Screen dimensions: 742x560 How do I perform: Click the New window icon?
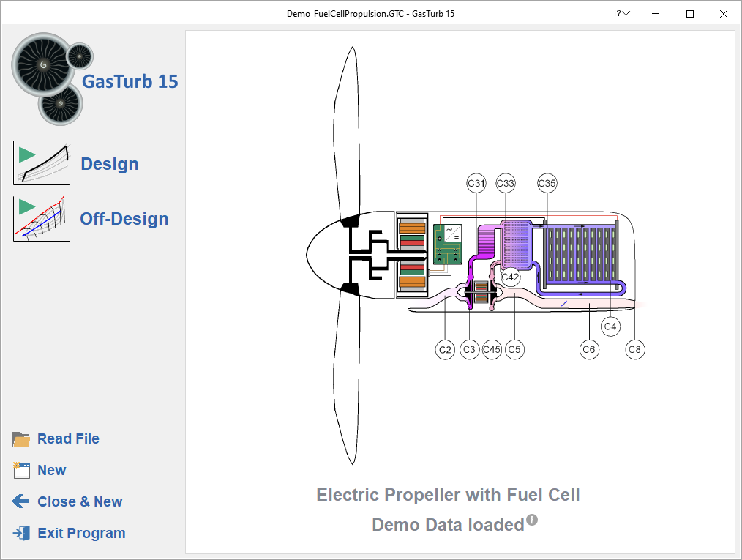coord(21,471)
